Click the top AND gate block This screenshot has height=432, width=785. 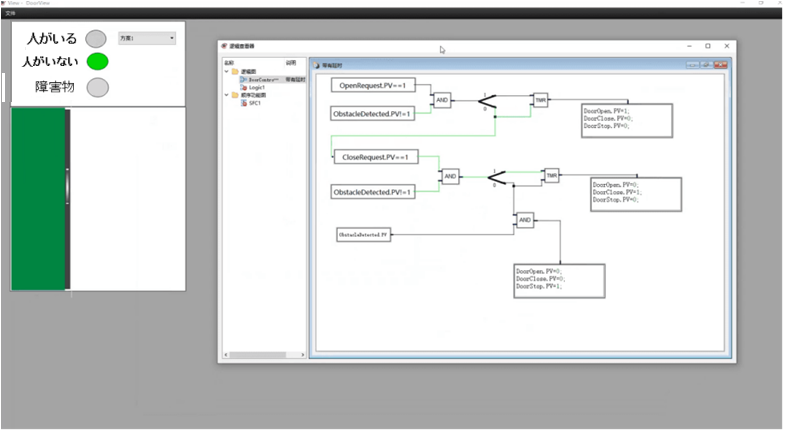coord(441,100)
